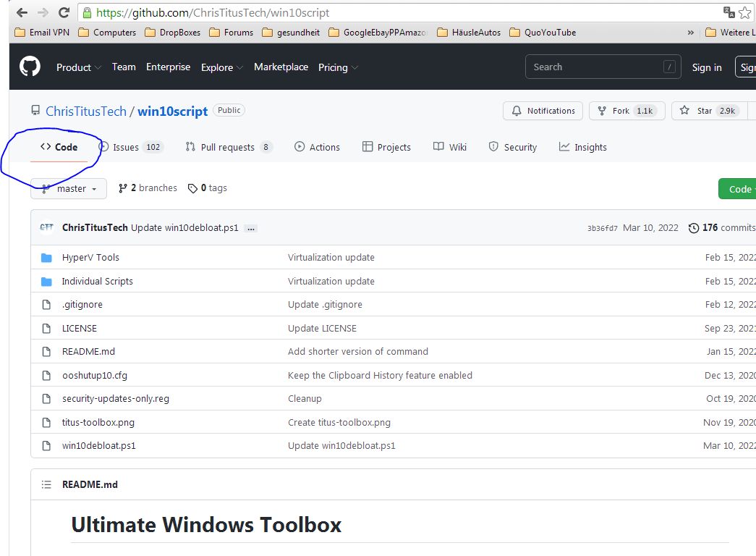Open the Projects tab
This screenshot has height=556, width=756.
pos(386,147)
